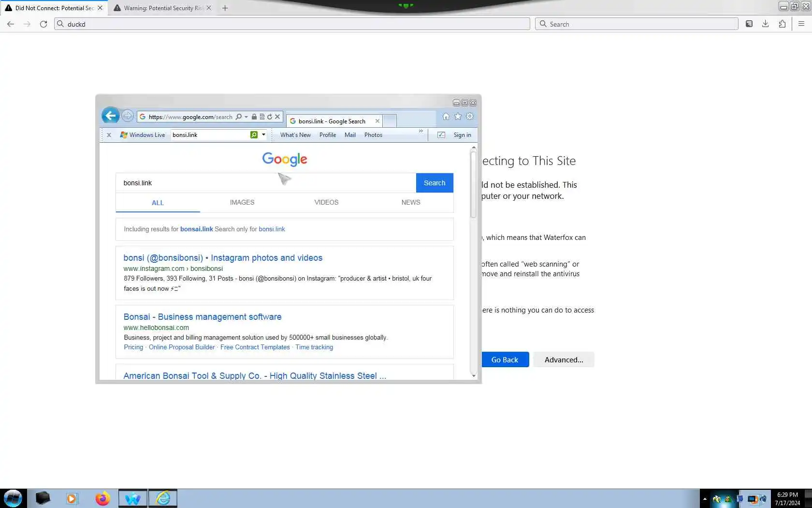Viewport: 812px width, 508px height.
Task: Click the Free Contract Templates sitelink
Action: tap(255, 347)
